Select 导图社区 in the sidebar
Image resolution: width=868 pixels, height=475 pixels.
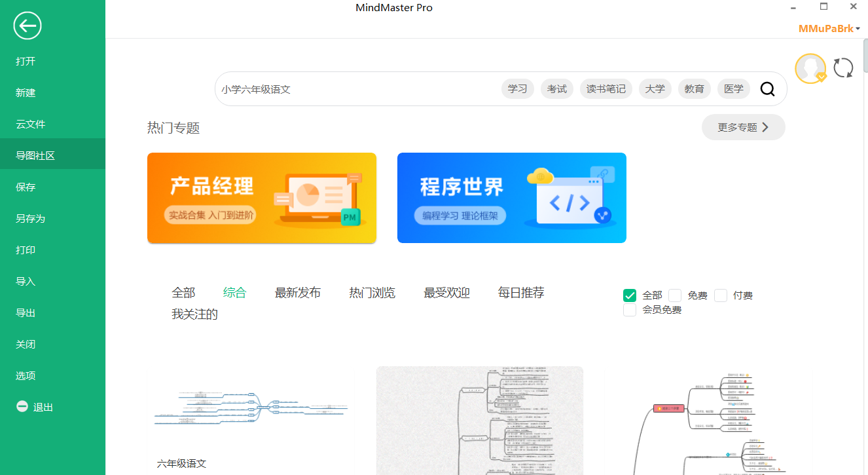52,155
